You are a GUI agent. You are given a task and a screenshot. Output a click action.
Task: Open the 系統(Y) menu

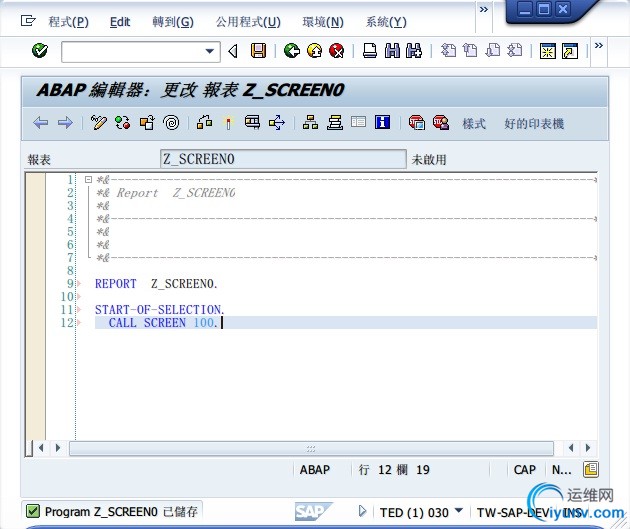(x=386, y=22)
